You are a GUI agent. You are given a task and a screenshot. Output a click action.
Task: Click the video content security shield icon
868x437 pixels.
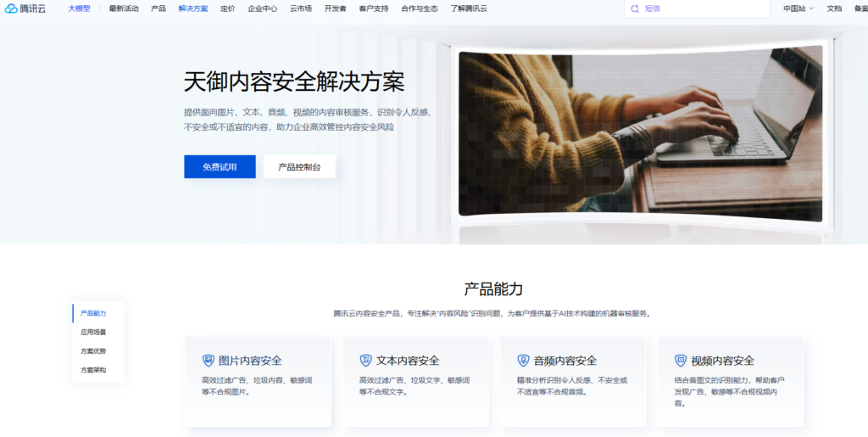click(681, 361)
